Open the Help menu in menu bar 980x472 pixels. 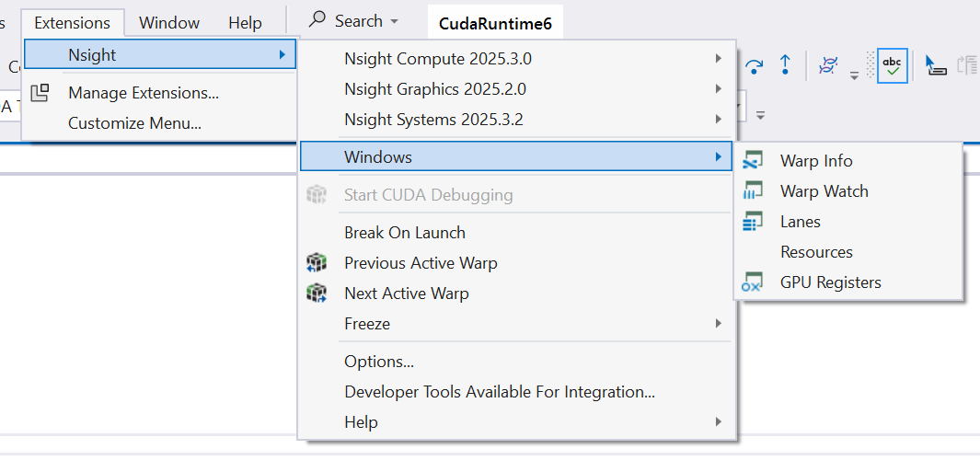[x=245, y=23]
